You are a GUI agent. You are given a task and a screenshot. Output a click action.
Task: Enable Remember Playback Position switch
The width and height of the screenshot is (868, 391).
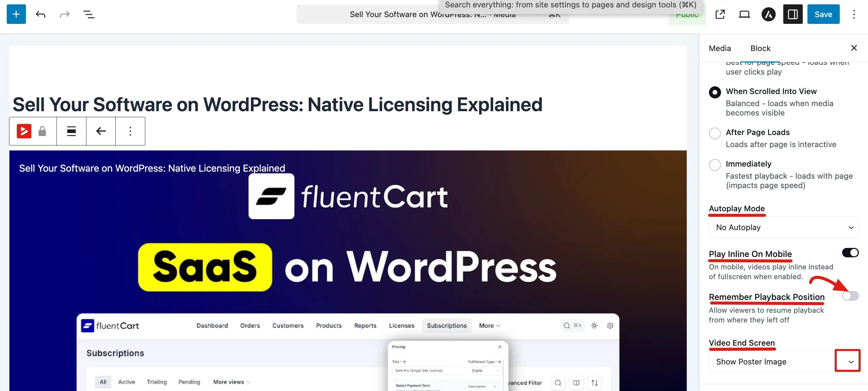(x=850, y=296)
